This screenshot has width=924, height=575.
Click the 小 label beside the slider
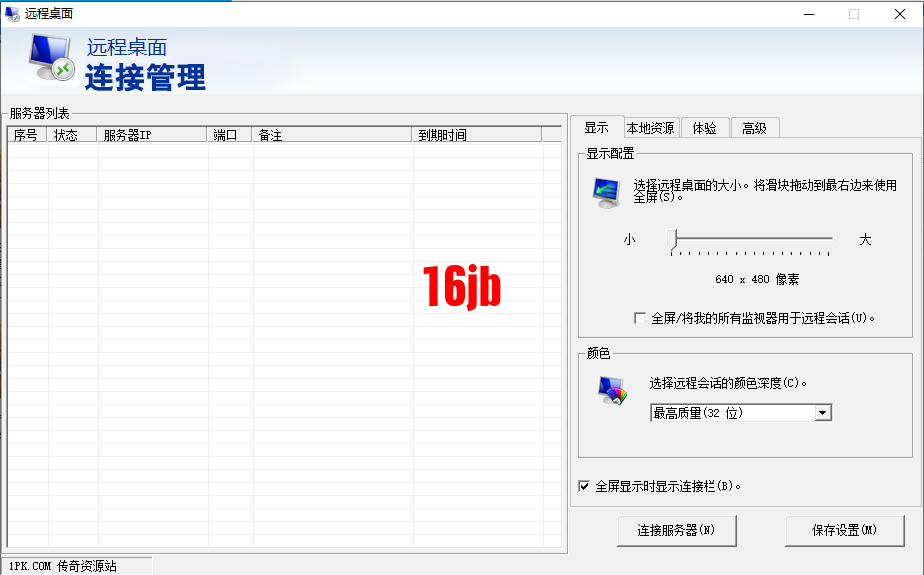(629, 240)
